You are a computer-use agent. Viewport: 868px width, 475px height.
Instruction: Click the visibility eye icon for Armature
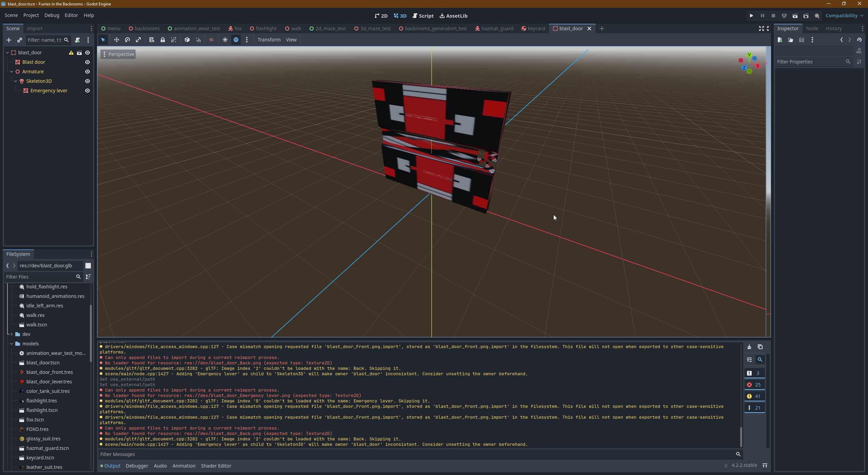tap(87, 71)
